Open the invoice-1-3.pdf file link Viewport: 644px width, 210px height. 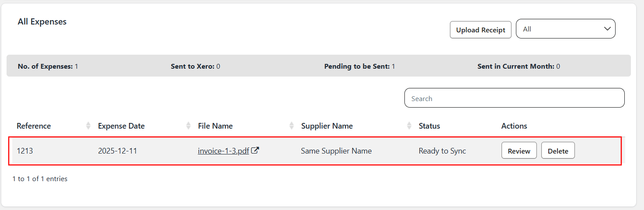pyautogui.click(x=223, y=151)
